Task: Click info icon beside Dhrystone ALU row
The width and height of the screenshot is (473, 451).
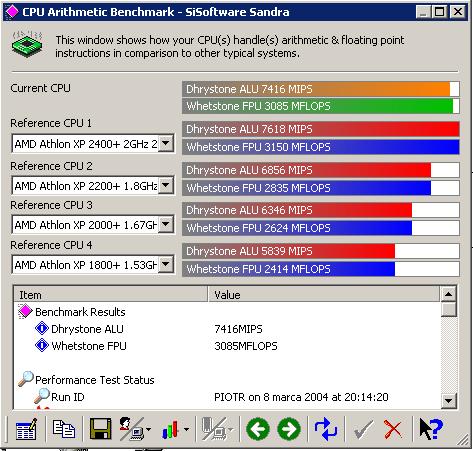Action: [x=42, y=329]
